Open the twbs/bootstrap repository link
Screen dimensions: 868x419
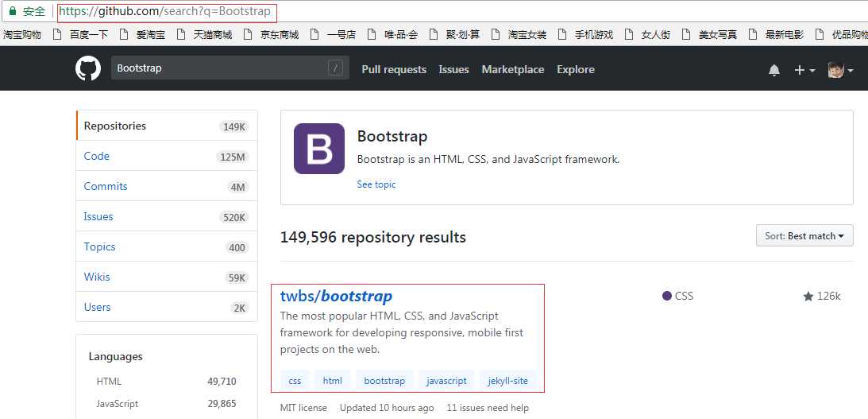336,297
